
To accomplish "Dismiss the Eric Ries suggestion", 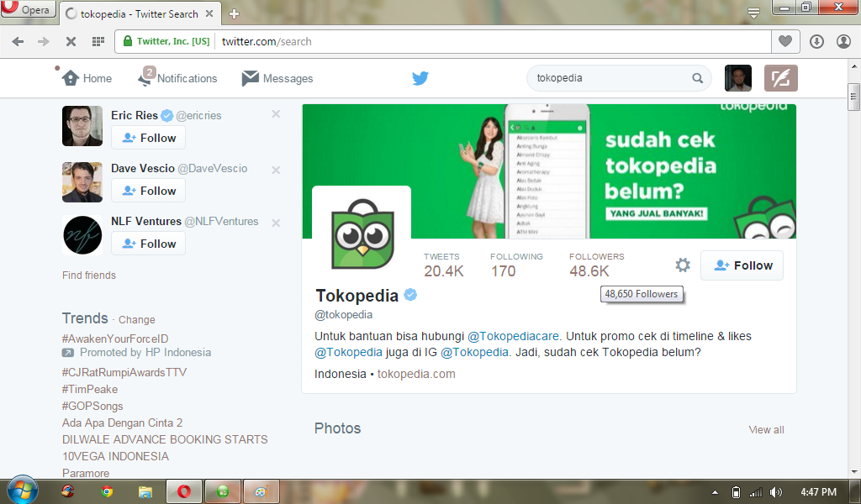I will click(x=276, y=114).
